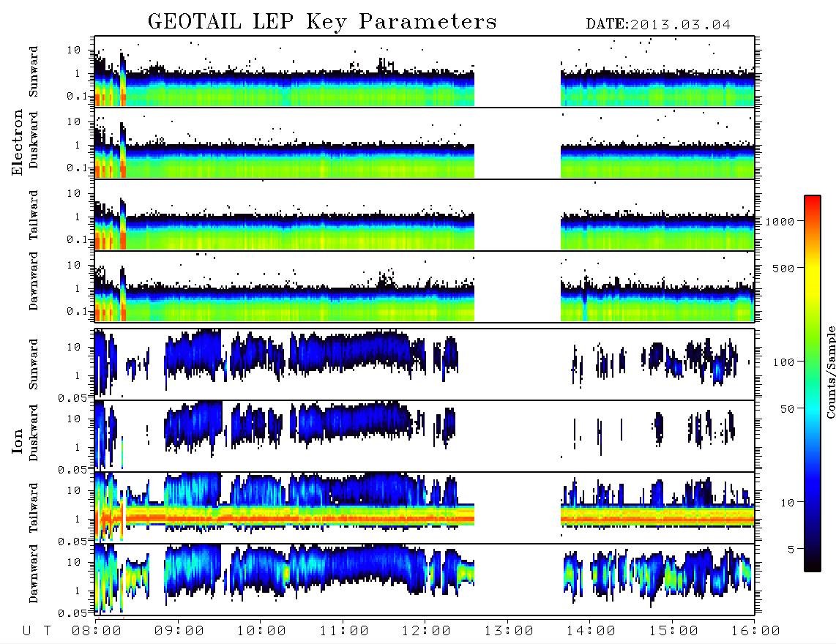Click the 10:00 time tick label
The image size is (836, 644).
(x=261, y=632)
